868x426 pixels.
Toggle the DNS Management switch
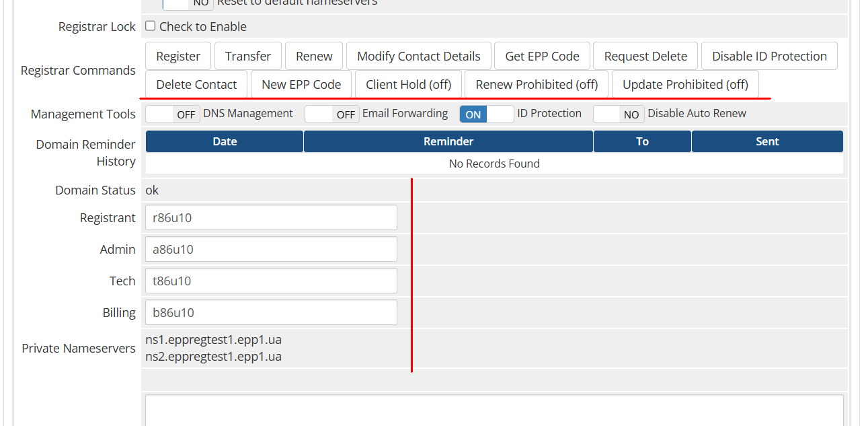click(173, 114)
